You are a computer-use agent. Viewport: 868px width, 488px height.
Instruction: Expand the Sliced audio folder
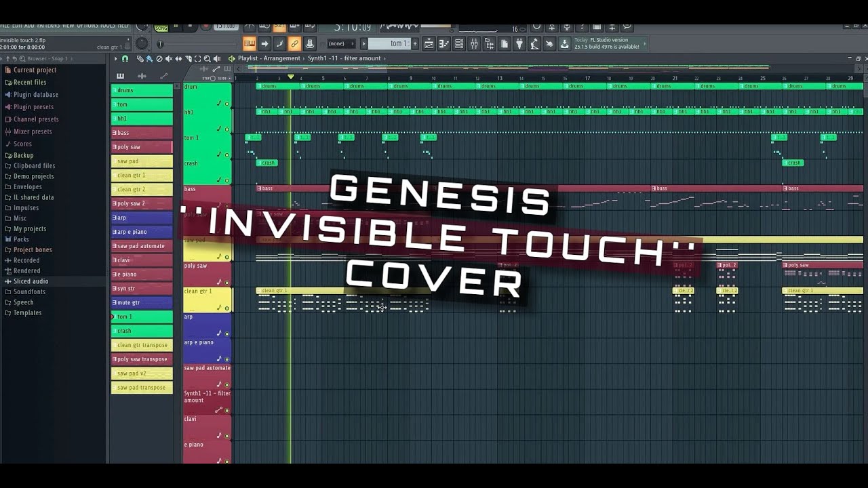[x=31, y=281]
